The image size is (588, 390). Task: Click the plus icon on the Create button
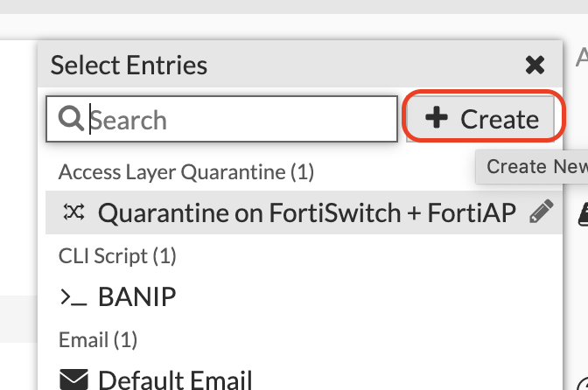(436, 117)
